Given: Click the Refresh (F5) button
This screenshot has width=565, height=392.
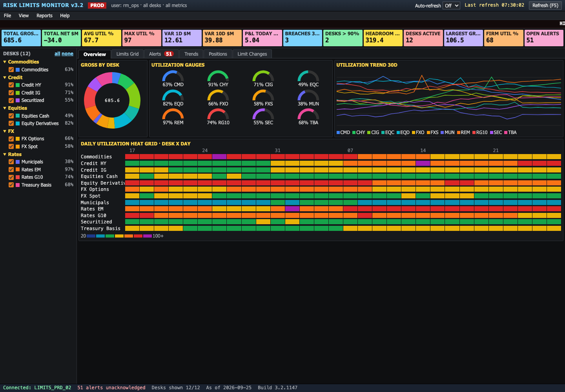Looking at the screenshot, I should 545,5.
